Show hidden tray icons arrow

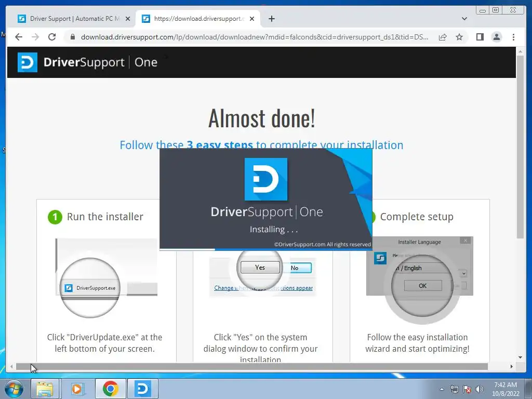[x=442, y=389]
